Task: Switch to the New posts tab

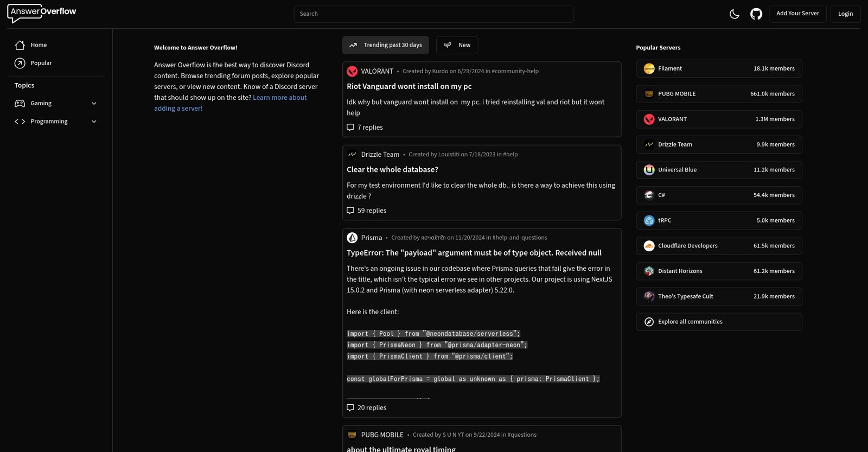Action: tap(457, 45)
